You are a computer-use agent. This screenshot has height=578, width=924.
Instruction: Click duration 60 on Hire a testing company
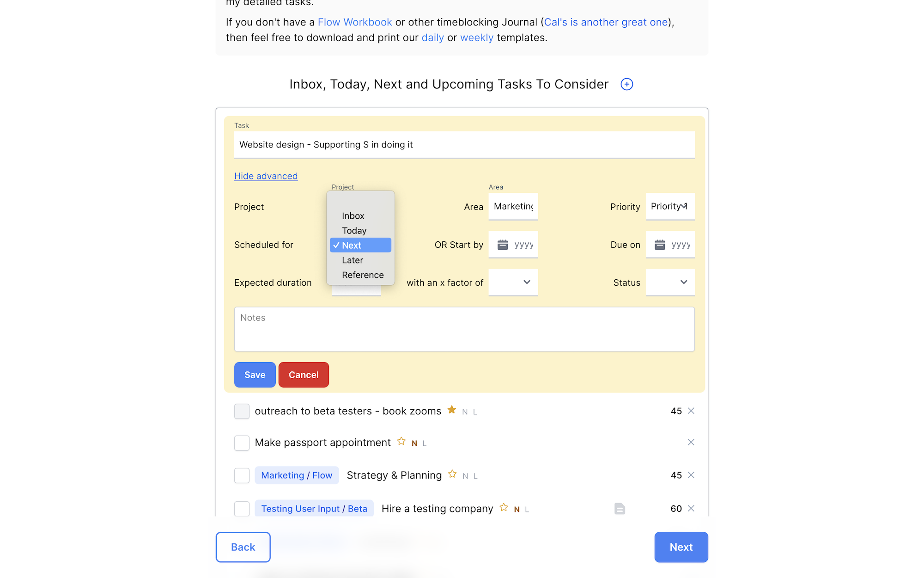(x=676, y=509)
